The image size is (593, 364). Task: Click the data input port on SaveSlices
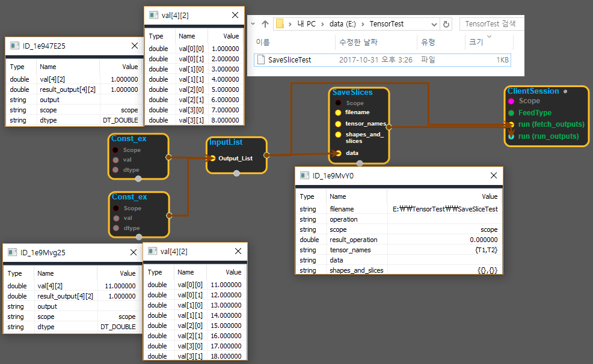338,153
